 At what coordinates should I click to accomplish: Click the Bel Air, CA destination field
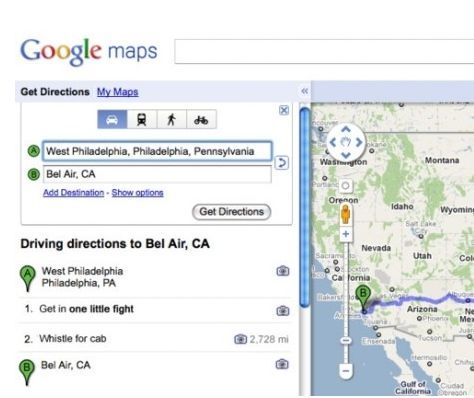pyautogui.click(x=157, y=174)
